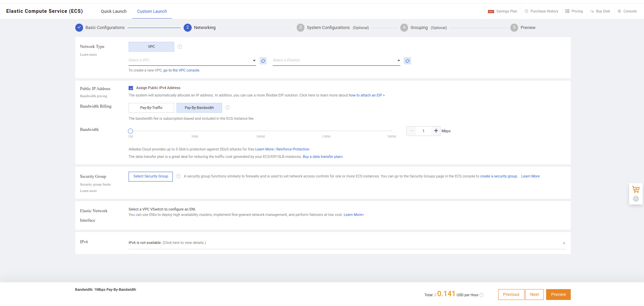The image size is (644, 306).
Task: Increase bandwidth with the plus button
Action: point(436,131)
